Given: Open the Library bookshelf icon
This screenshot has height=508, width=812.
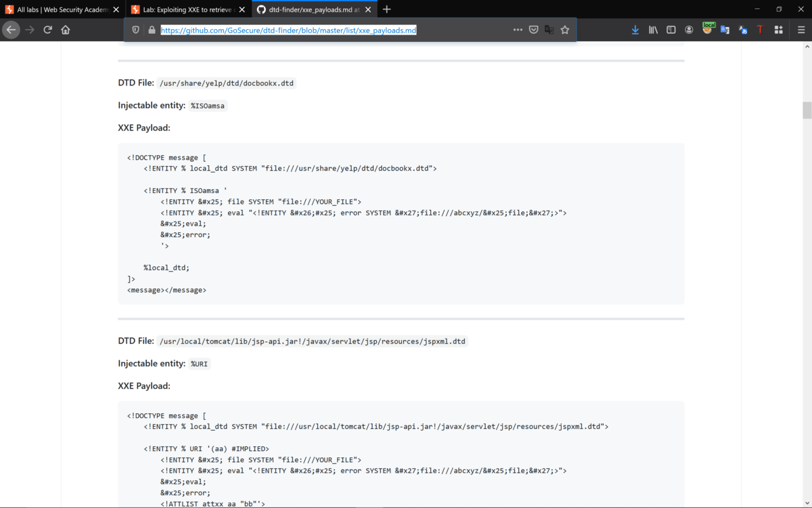Looking at the screenshot, I should (x=653, y=30).
